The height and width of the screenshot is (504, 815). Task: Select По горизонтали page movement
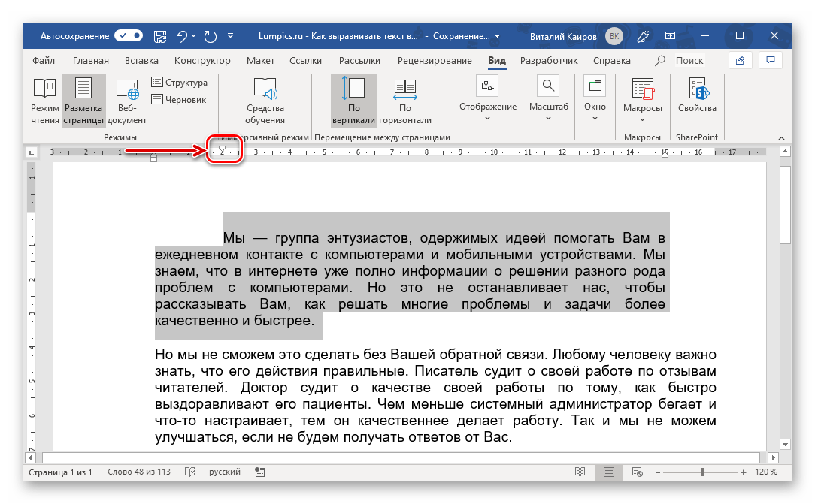pos(404,101)
